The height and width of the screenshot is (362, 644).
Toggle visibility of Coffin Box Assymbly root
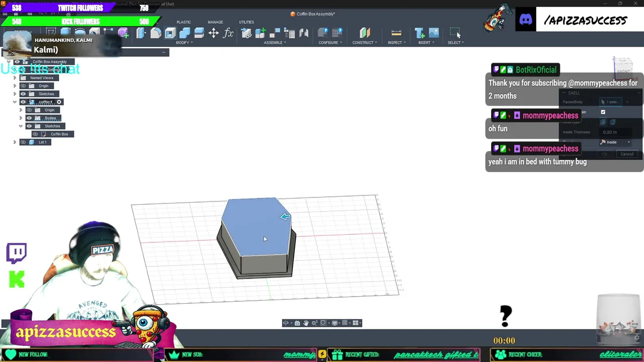pos(17,62)
